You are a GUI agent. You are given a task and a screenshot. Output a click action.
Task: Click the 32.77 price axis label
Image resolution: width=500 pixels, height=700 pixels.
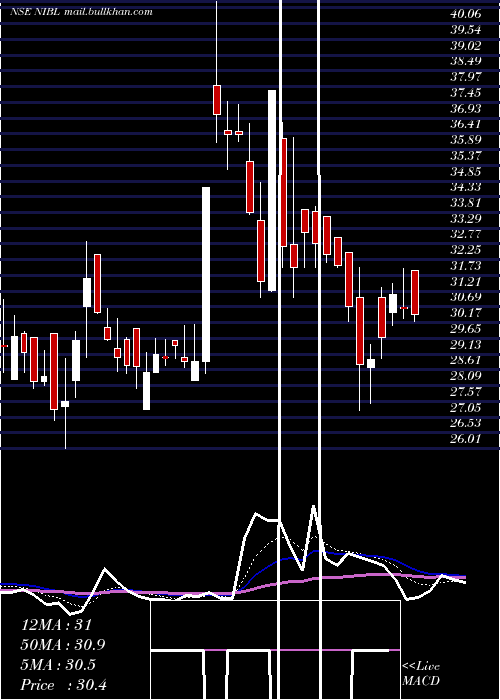pos(466,234)
